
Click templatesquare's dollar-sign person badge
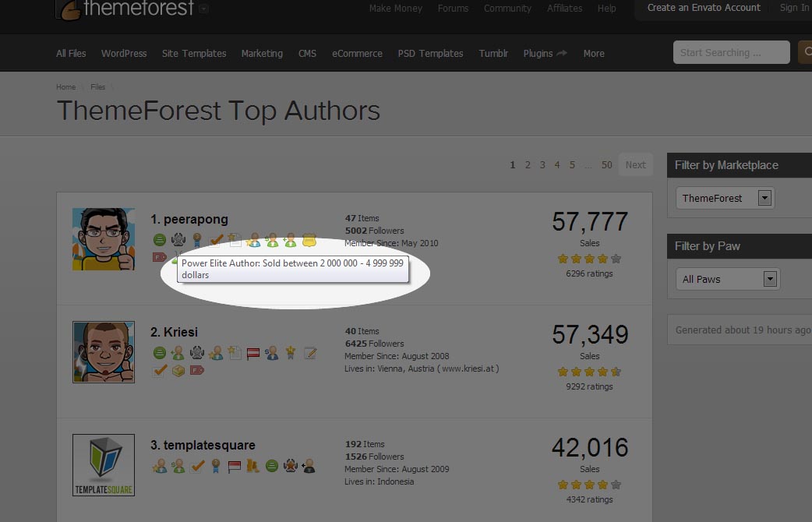coord(178,466)
